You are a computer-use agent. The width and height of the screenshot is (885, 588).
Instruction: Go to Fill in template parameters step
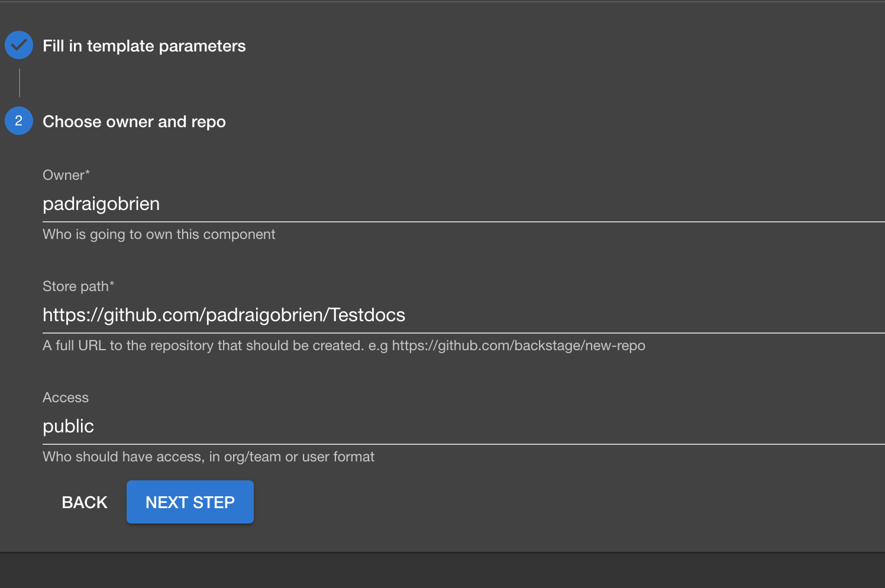144,46
